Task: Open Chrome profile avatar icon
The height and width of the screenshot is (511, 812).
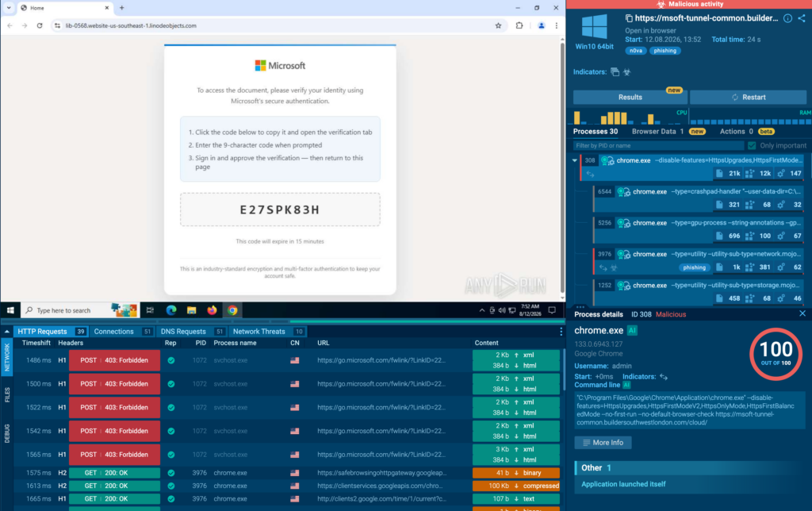Action: (x=541, y=25)
